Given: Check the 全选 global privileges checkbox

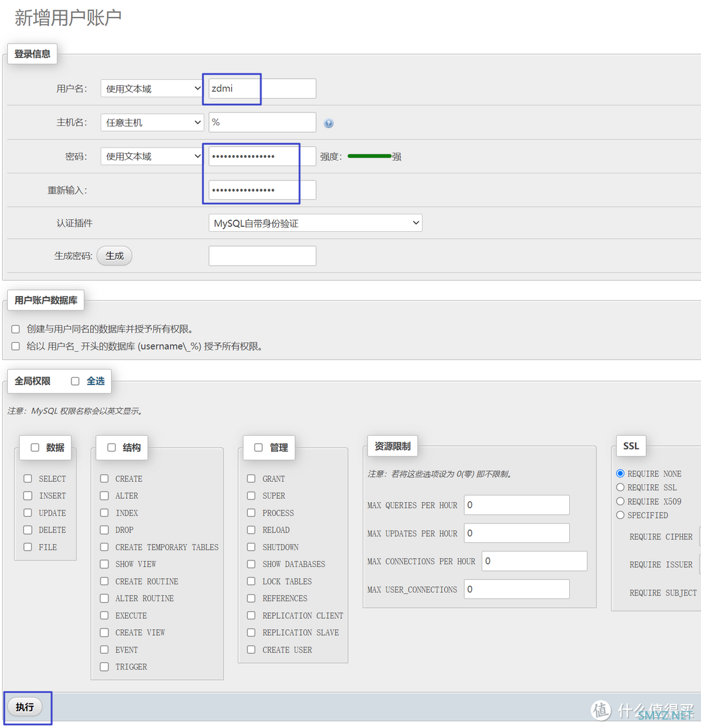Looking at the screenshot, I should (75, 381).
